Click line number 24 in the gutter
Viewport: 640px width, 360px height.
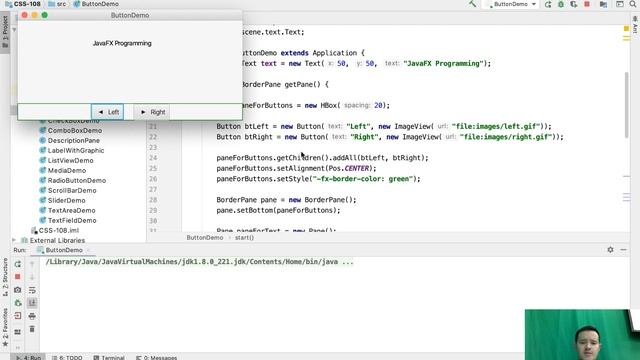click(x=153, y=158)
